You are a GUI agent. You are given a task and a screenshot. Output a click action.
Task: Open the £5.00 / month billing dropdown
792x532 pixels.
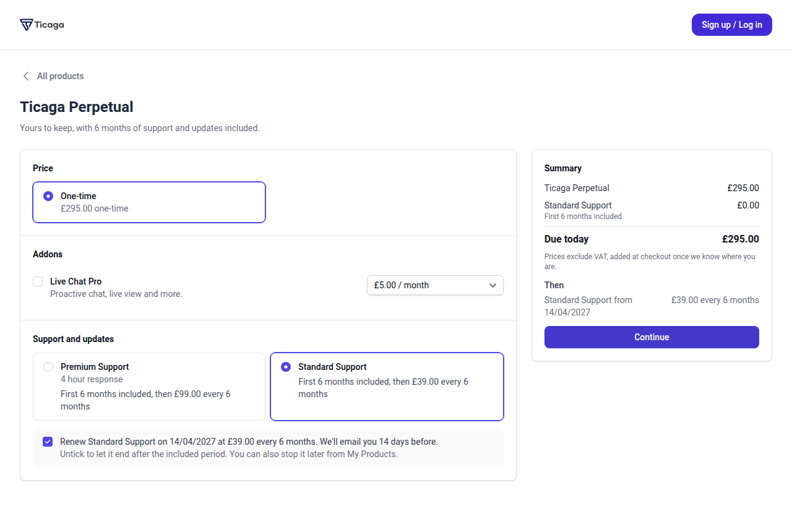click(x=435, y=285)
